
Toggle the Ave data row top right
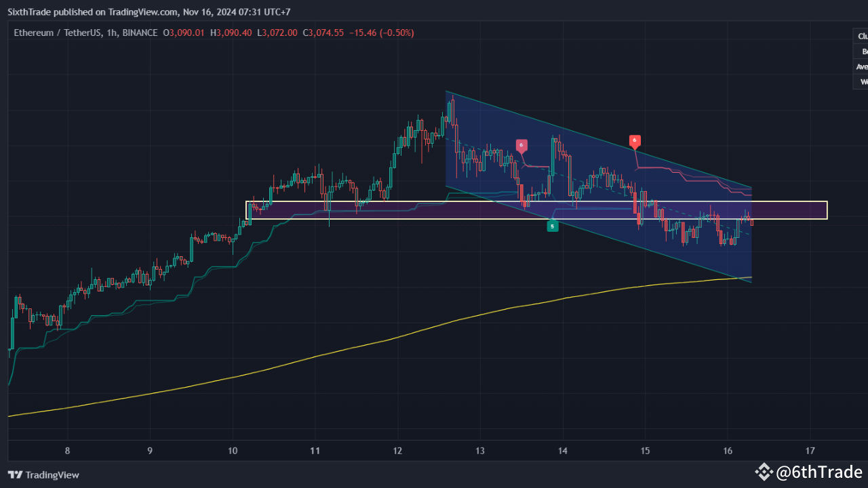[x=861, y=66]
